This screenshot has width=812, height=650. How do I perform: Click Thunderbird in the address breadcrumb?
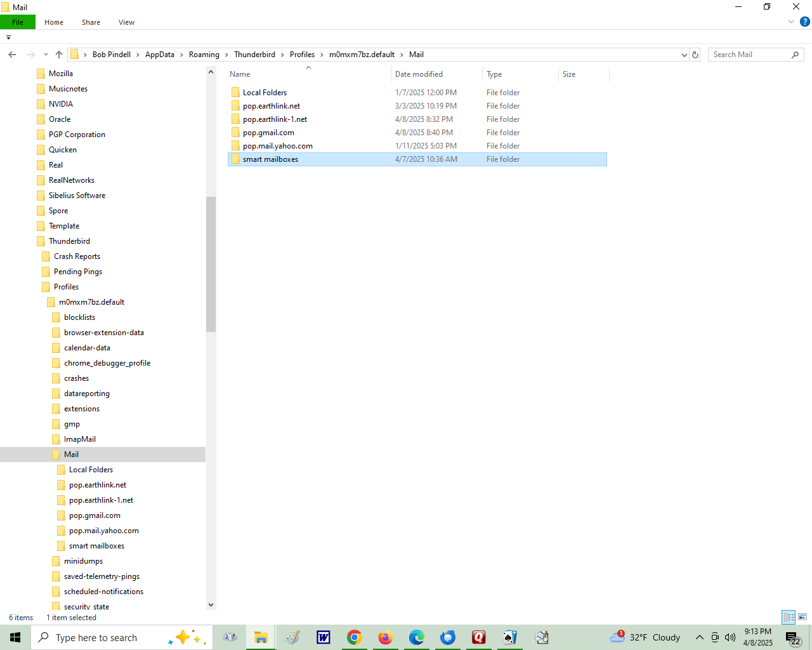[x=254, y=55]
